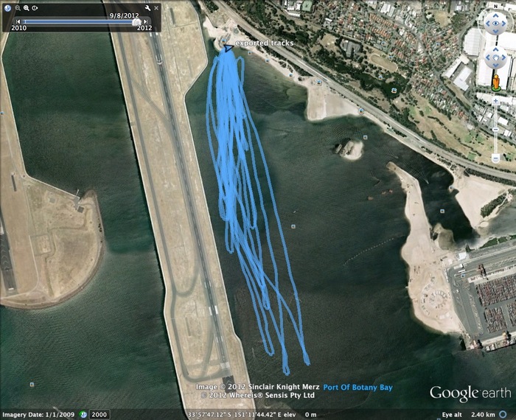Click the zoom slider handle

click(x=495, y=130)
